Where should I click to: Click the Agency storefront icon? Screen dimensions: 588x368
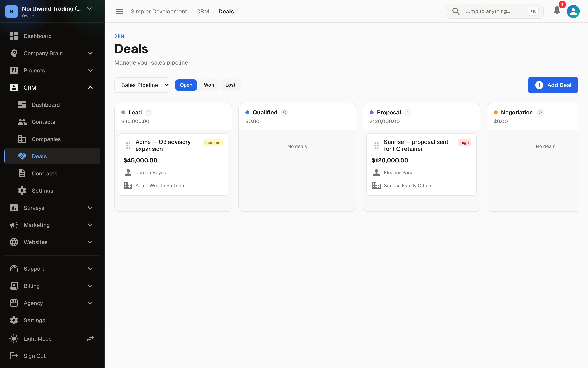pos(14,303)
